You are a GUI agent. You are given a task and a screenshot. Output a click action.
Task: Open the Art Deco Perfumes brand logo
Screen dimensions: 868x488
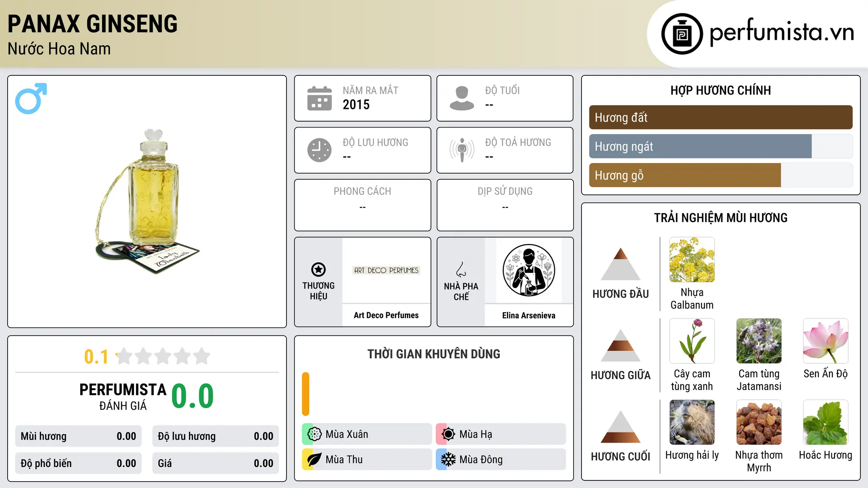pos(386,270)
